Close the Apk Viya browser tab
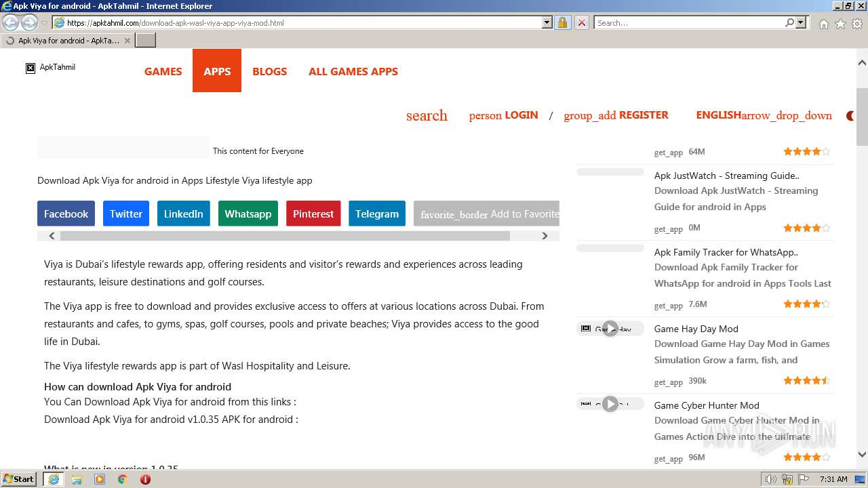The image size is (868, 488). click(x=127, y=41)
